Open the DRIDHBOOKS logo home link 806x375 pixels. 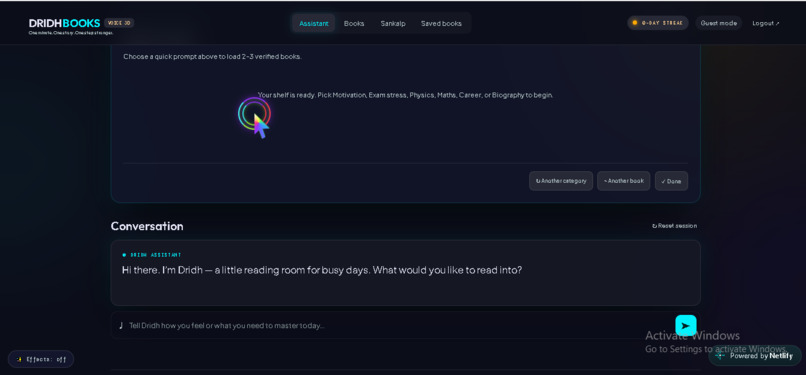64,23
